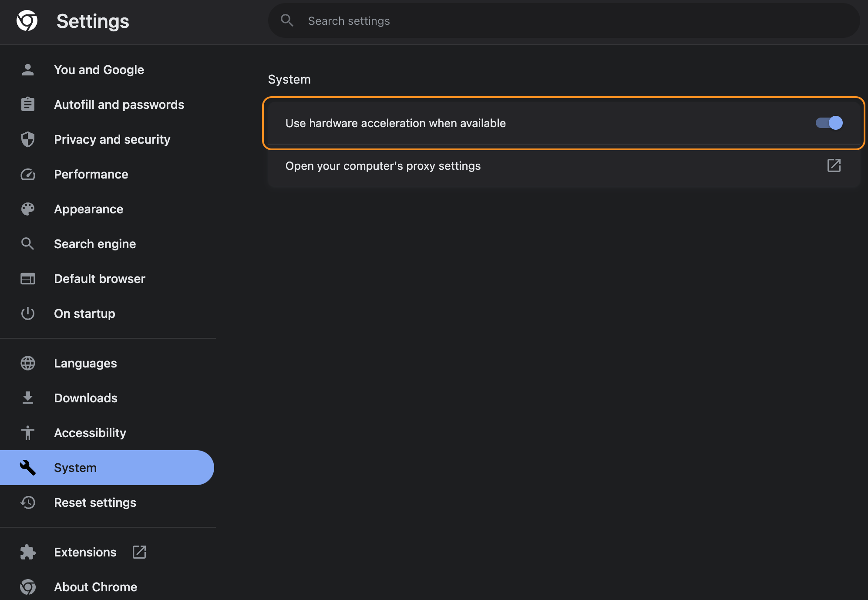Screen dimensions: 868x600
Task: Open Privacy and security section
Action: click(x=112, y=139)
